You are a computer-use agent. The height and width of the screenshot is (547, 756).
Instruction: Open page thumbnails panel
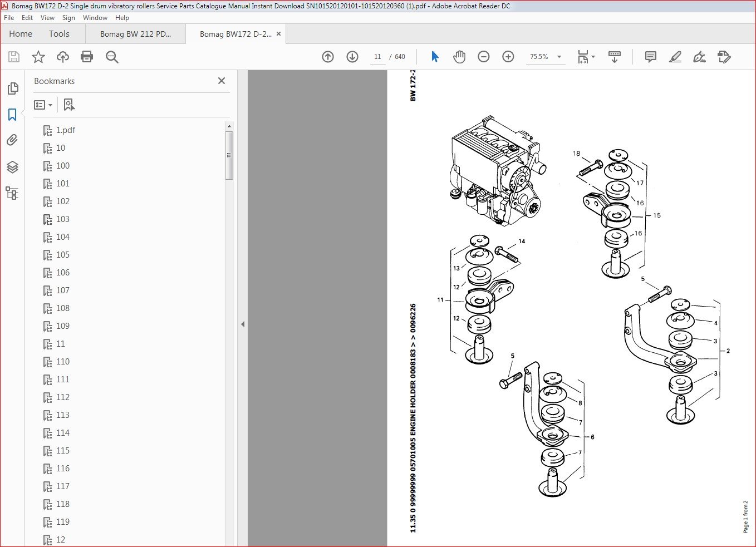click(12, 88)
